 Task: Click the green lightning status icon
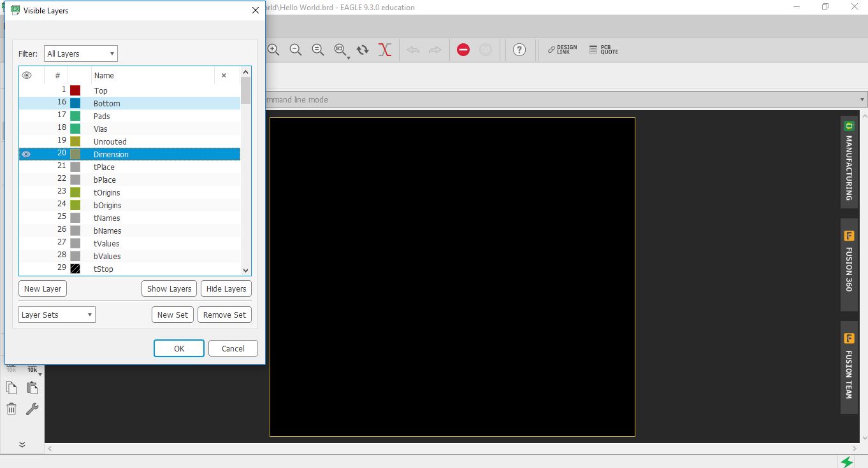point(847,462)
